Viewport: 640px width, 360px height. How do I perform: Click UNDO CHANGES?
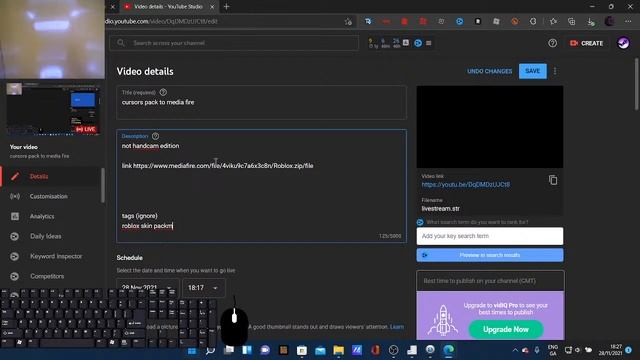point(489,71)
